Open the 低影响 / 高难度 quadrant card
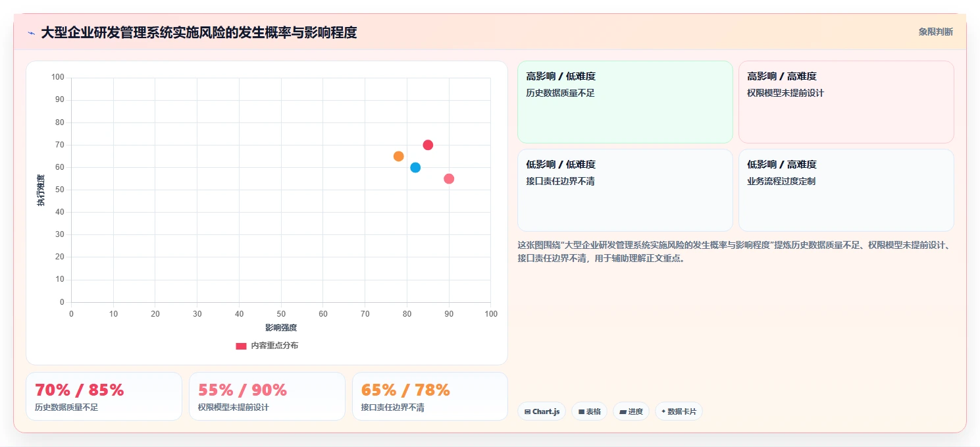Viewport: 980px width, 447px height. pos(846,190)
